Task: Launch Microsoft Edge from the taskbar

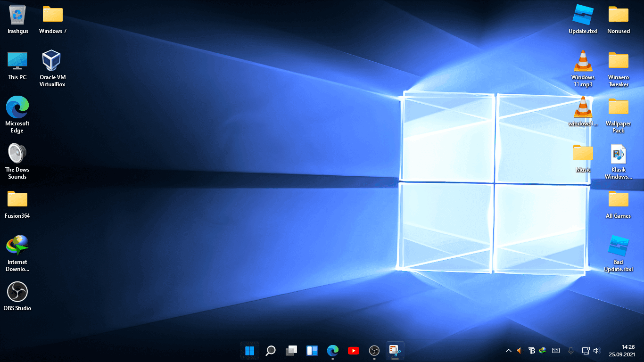Action: click(x=332, y=351)
